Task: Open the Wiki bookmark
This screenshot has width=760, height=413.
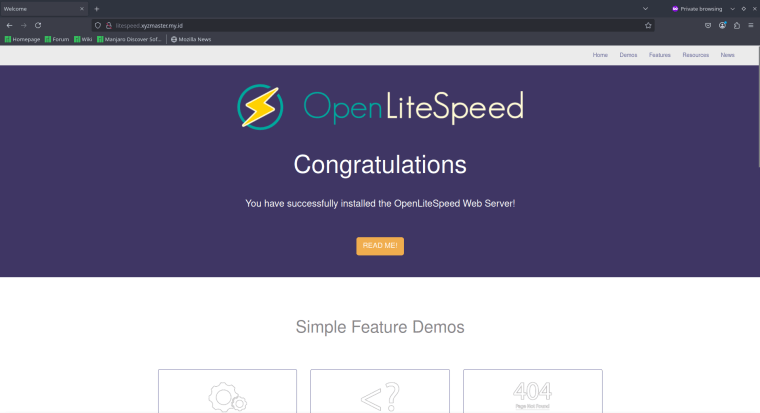Action: tap(83, 39)
